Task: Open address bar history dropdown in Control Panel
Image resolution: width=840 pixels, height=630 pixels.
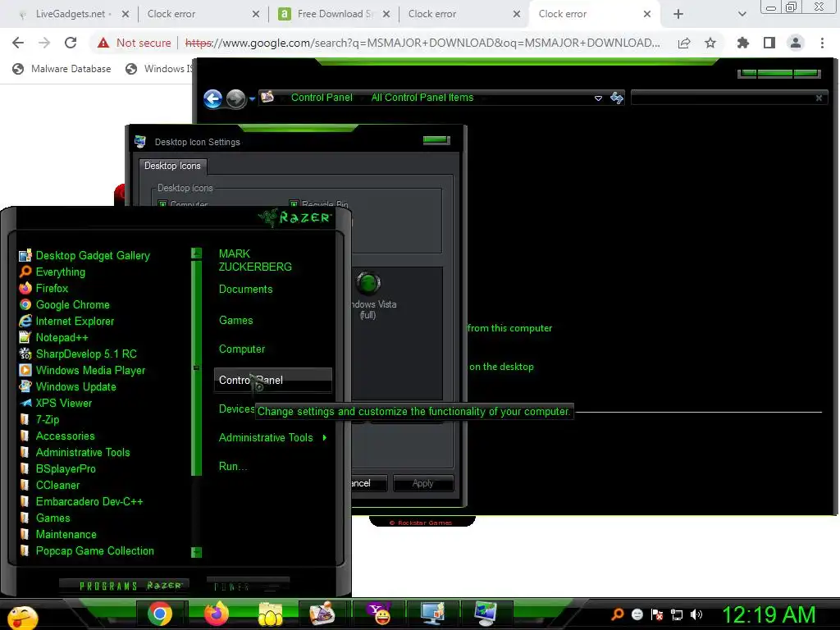Action: [598, 98]
